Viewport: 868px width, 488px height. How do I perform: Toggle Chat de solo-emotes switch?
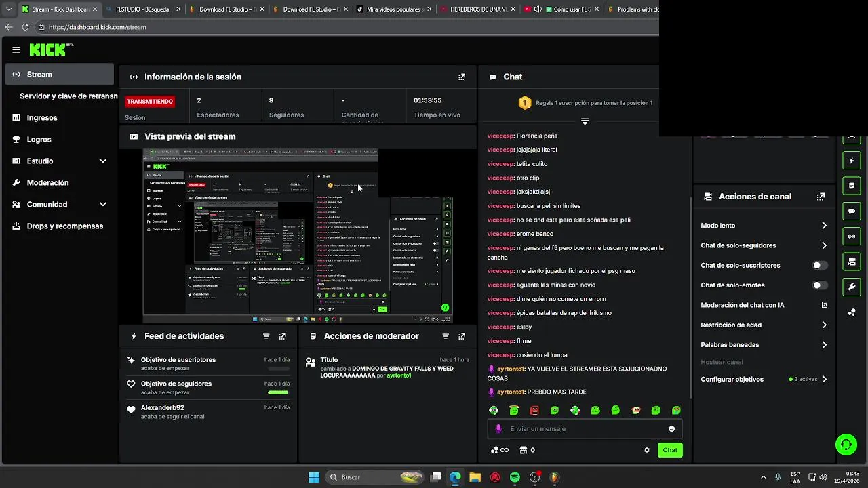[820, 285]
